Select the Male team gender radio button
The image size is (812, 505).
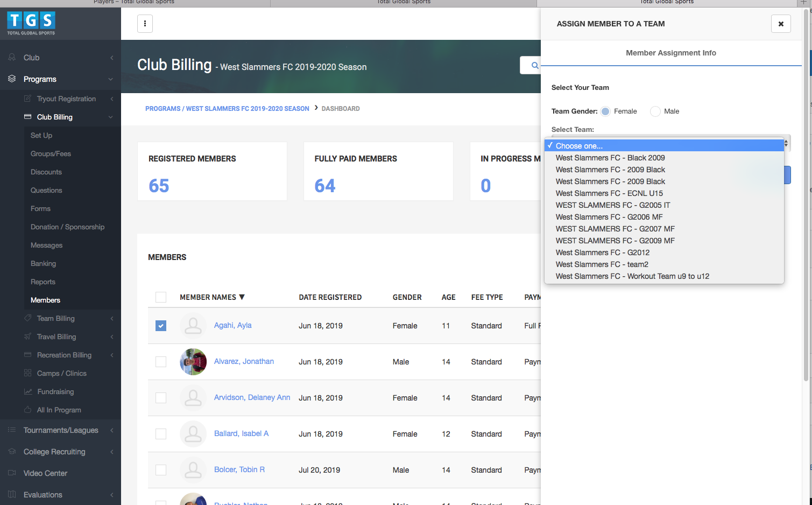(x=655, y=111)
